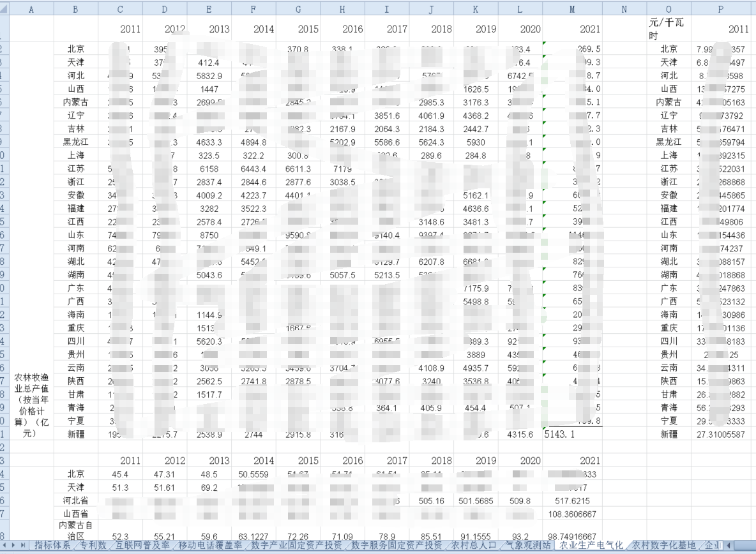Switch to the 移动电话覆盖率 sheet
The width and height of the screenshot is (756, 554).
click(x=209, y=545)
